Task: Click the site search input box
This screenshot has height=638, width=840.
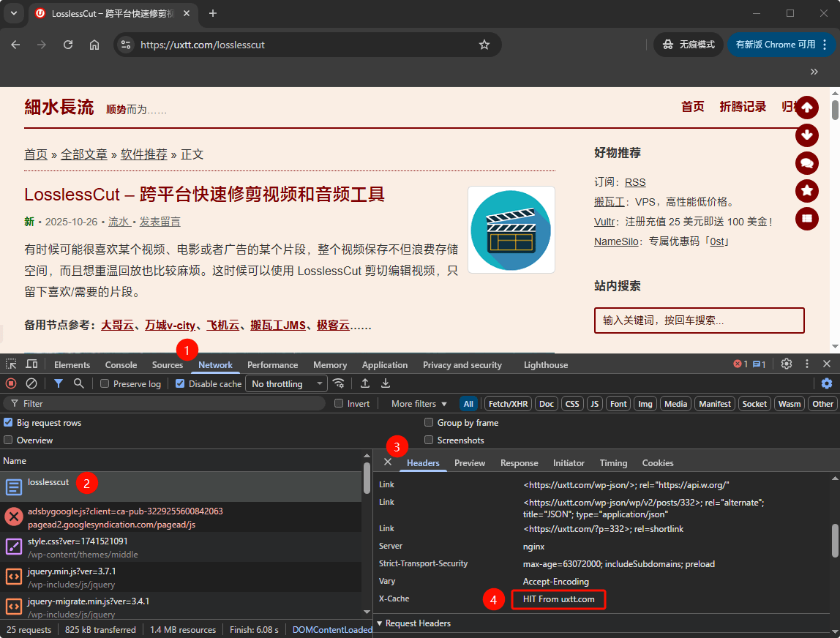Action: pos(699,320)
